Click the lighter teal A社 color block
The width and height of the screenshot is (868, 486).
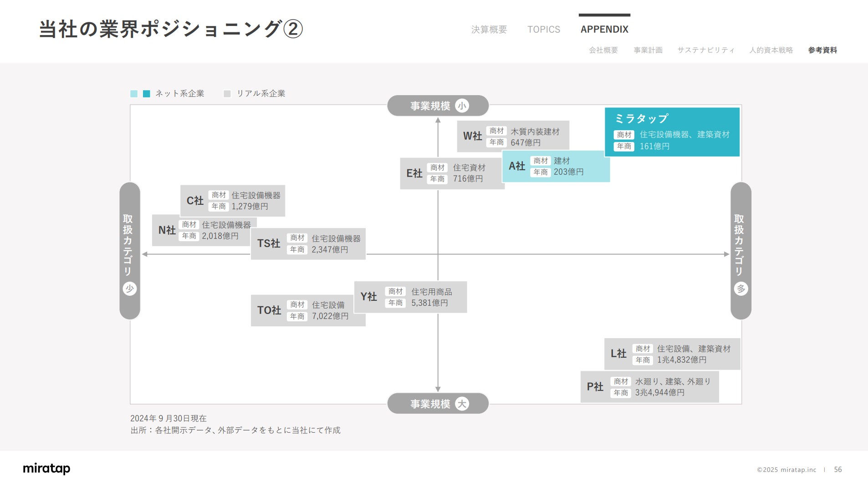(555, 166)
